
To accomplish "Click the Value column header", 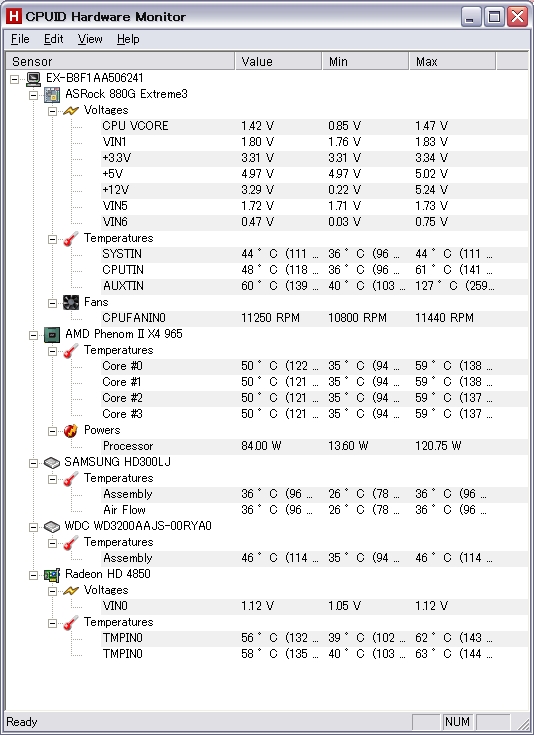I will pyautogui.click(x=278, y=61).
